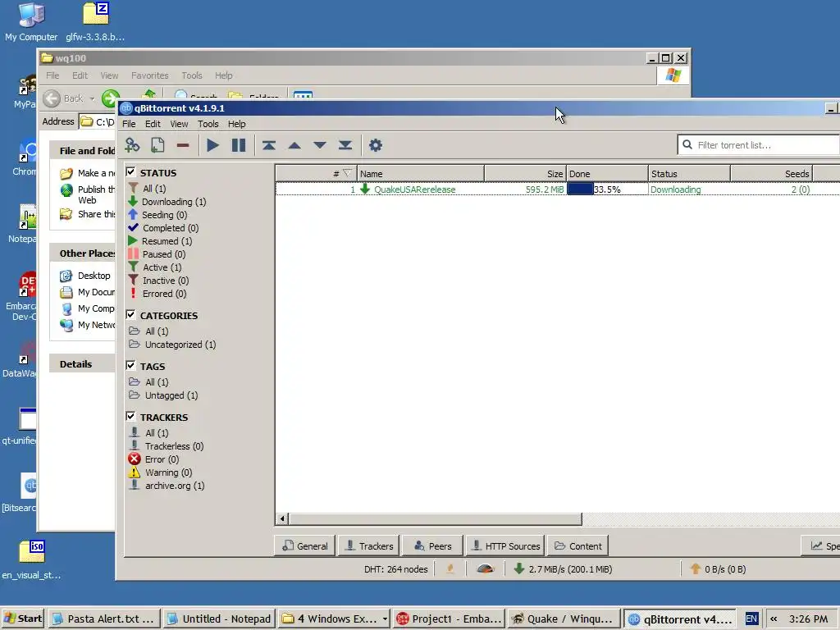Select Seeding (0) status filter
The height and width of the screenshot is (630, 840).
point(158,215)
